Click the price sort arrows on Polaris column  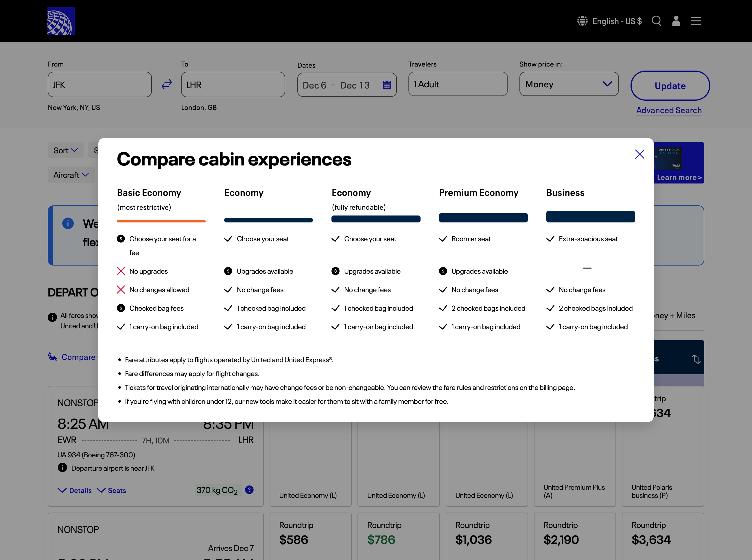696,359
